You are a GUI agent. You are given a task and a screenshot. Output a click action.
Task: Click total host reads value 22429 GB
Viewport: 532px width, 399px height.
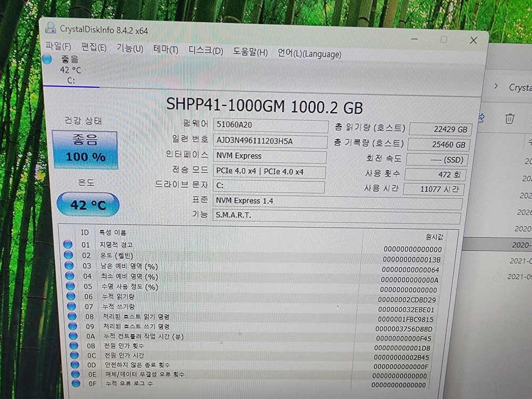440,129
